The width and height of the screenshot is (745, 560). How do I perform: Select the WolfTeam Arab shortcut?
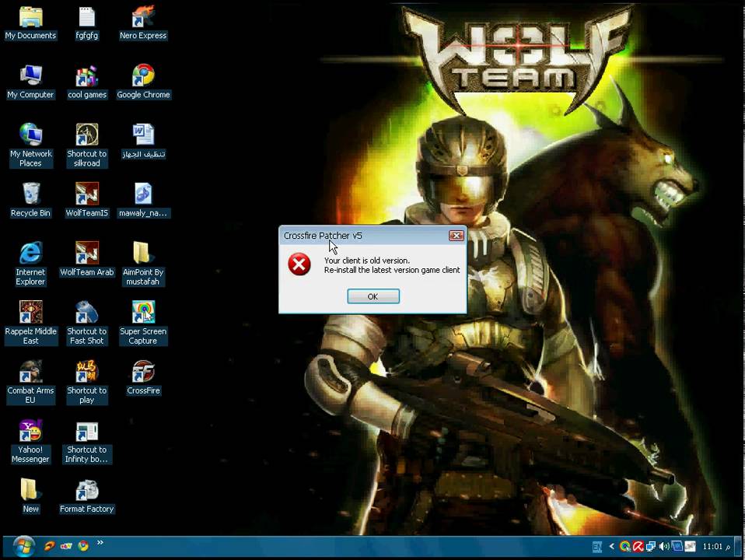coord(86,260)
